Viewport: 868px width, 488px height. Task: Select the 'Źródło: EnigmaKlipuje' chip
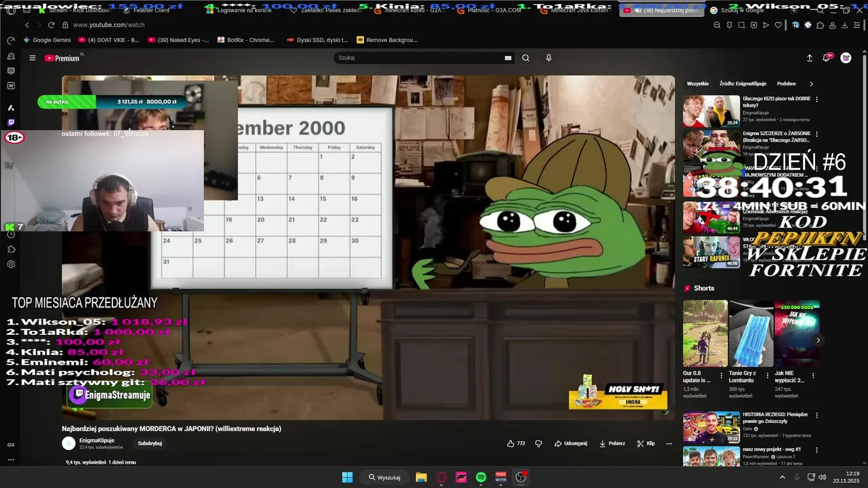click(743, 84)
